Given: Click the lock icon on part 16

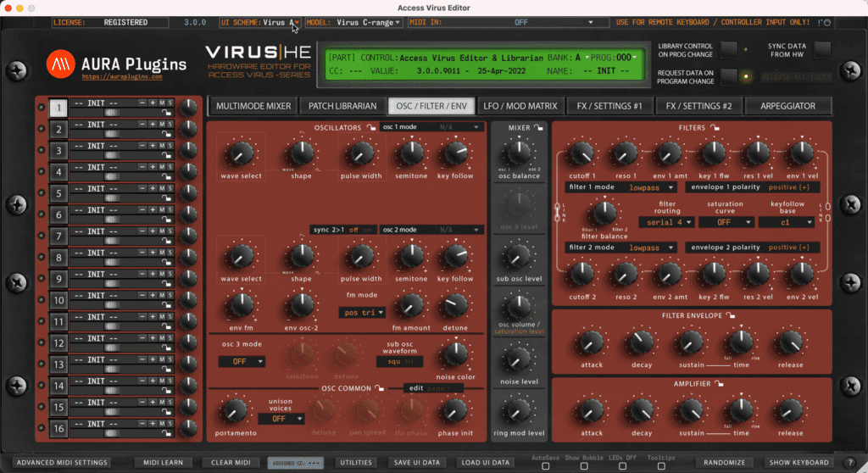Looking at the screenshot, I should point(166,433).
